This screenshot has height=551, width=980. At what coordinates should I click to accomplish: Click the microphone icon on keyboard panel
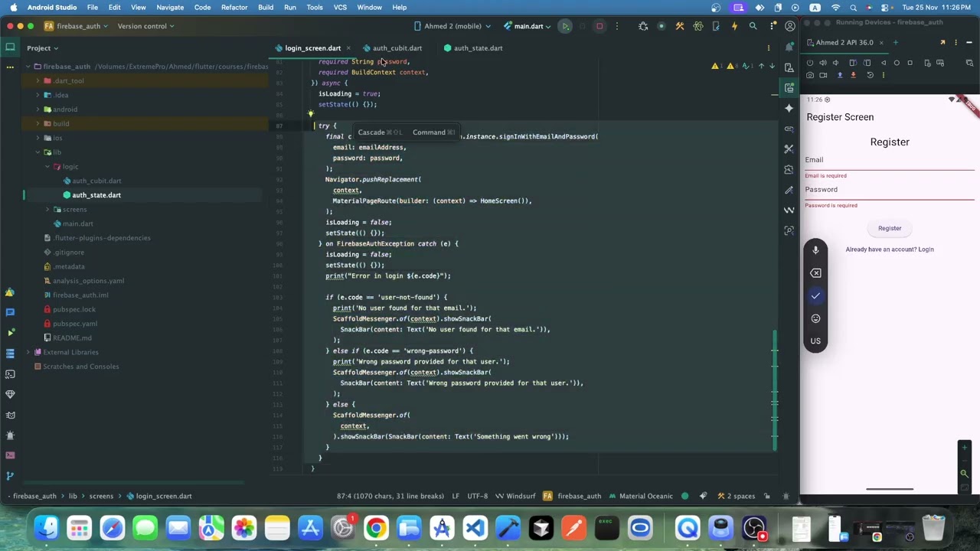pyautogui.click(x=815, y=250)
